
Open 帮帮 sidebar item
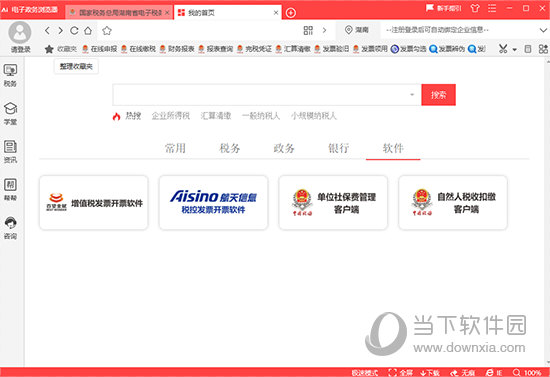(10, 190)
